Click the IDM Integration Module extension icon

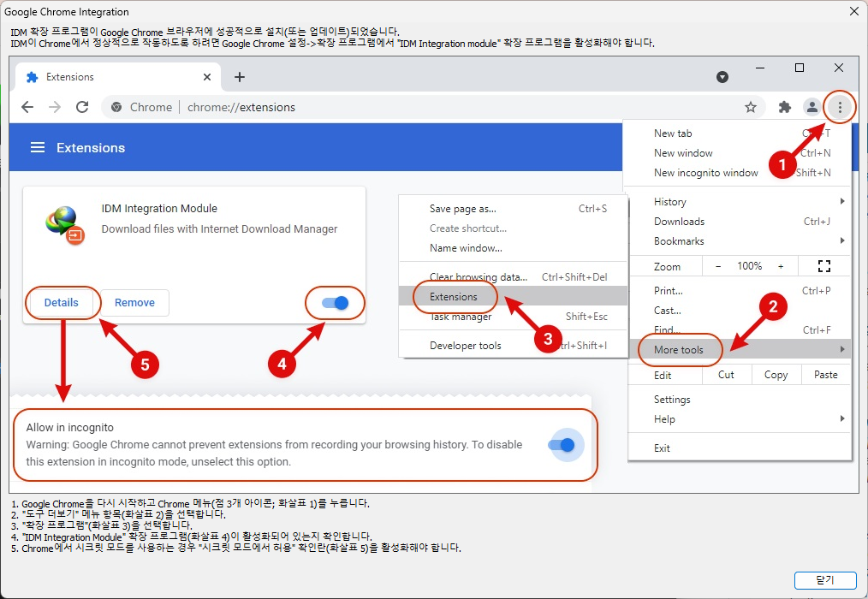coord(64,225)
